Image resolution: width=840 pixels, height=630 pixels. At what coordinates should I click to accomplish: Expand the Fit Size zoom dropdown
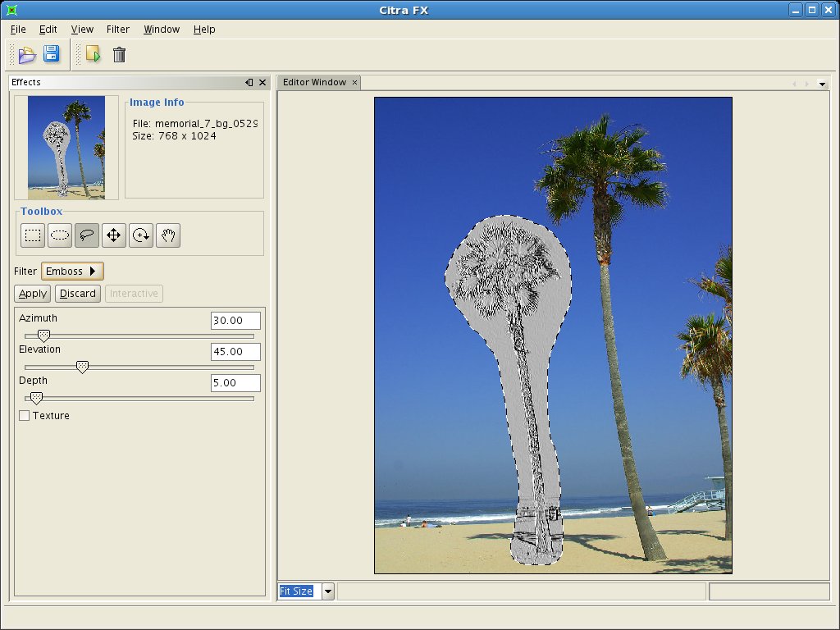(328, 591)
